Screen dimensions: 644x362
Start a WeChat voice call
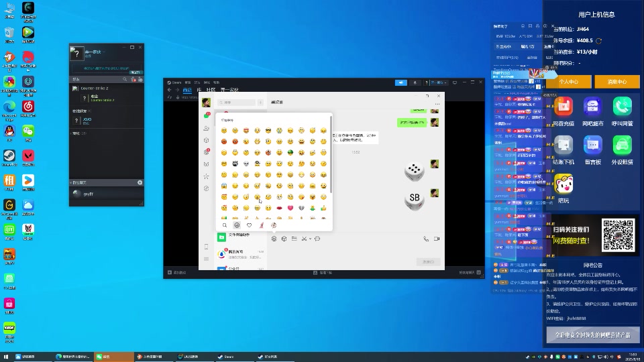[x=426, y=239]
